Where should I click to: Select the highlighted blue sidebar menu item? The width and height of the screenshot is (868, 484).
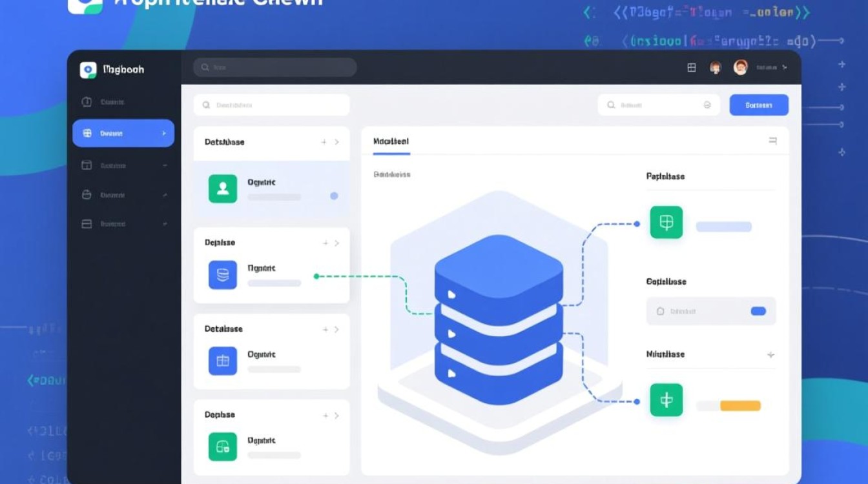123,134
